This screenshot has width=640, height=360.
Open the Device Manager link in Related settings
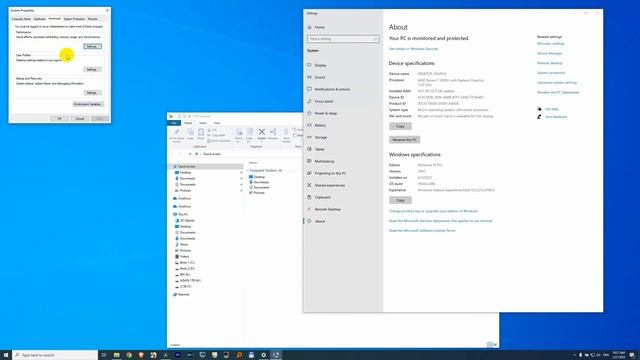(x=549, y=53)
